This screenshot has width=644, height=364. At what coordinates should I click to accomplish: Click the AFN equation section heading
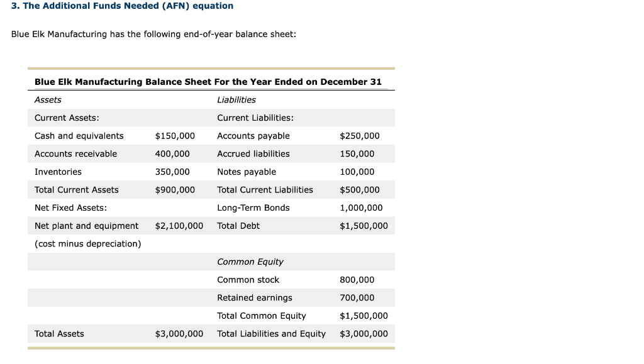[x=123, y=6]
